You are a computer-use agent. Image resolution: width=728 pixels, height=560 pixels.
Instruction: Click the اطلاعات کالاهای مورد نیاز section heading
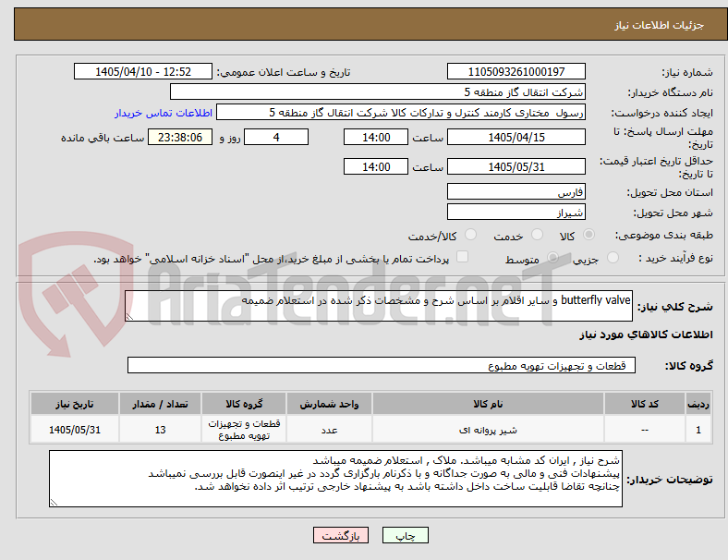tap(646, 335)
